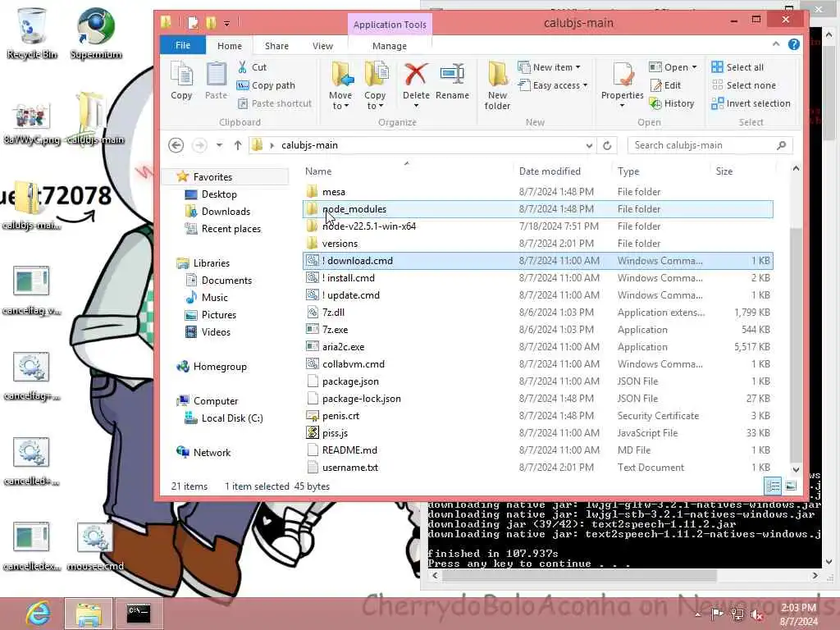The width and height of the screenshot is (840, 630).
Task: Open the Move to folder menu
Action: point(340,85)
